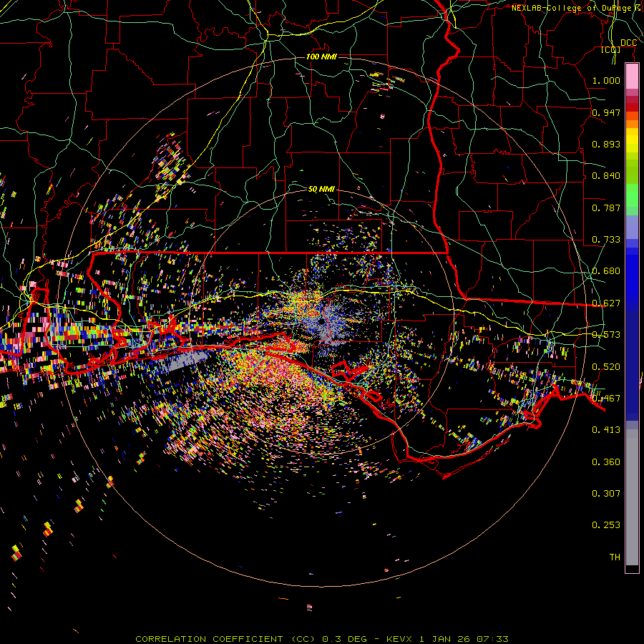The width and height of the screenshot is (644, 644).
Task: Click the NEXLAB-College of DuPage credit text
Action: [577, 8]
